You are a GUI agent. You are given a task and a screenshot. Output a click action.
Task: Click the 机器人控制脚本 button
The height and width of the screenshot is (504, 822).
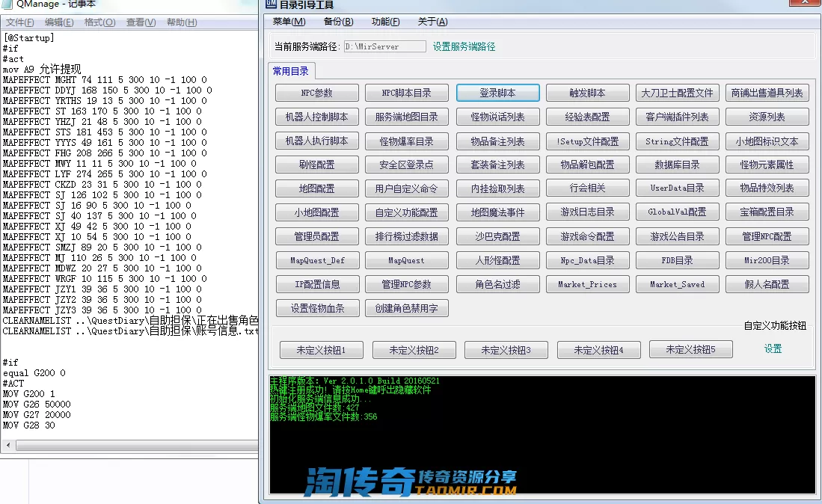click(x=317, y=117)
